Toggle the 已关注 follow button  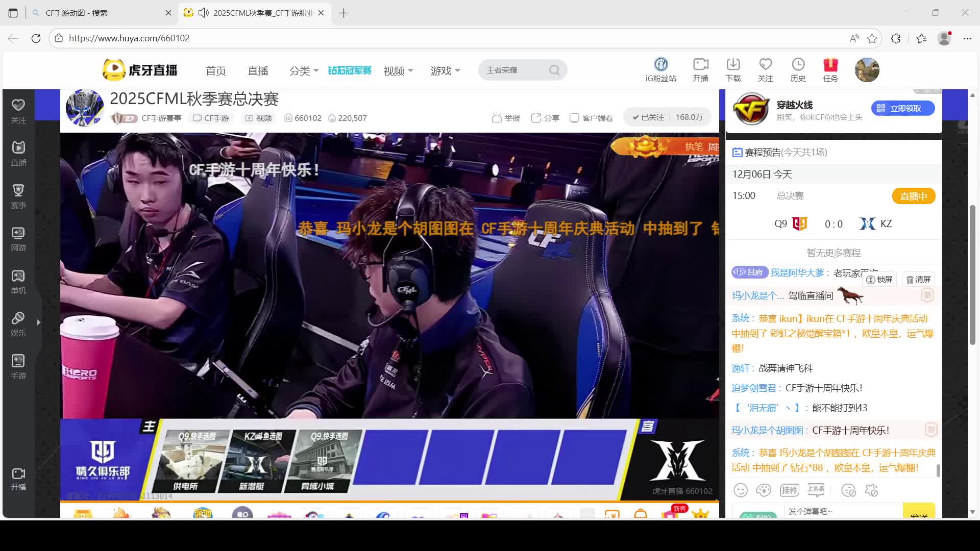point(648,117)
